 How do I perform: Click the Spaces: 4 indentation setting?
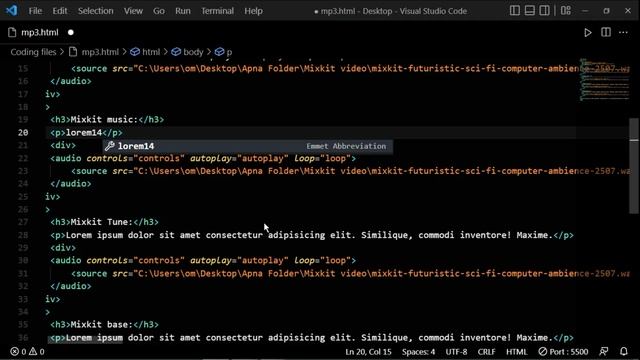[x=418, y=351]
